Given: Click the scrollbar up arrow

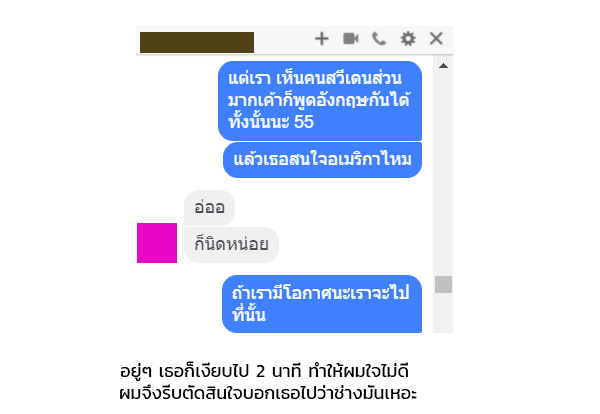Looking at the screenshot, I should [x=443, y=66].
